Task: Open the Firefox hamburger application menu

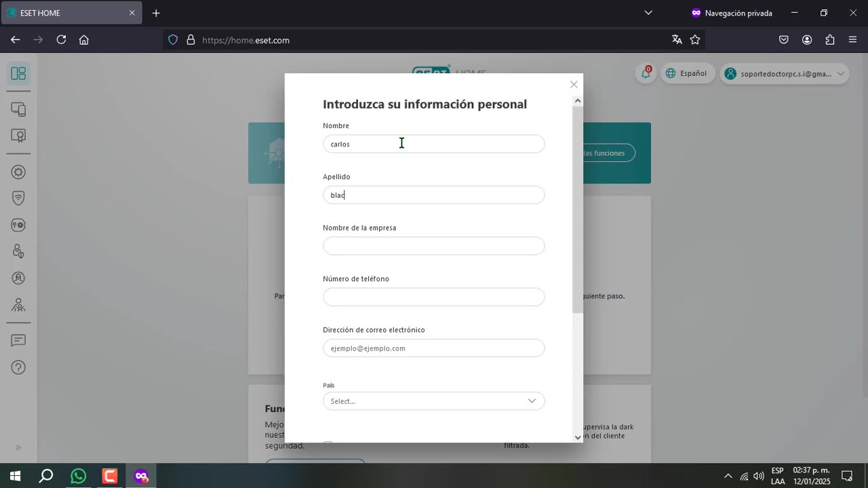Action: pyautogui.click(x=853, y=40)
